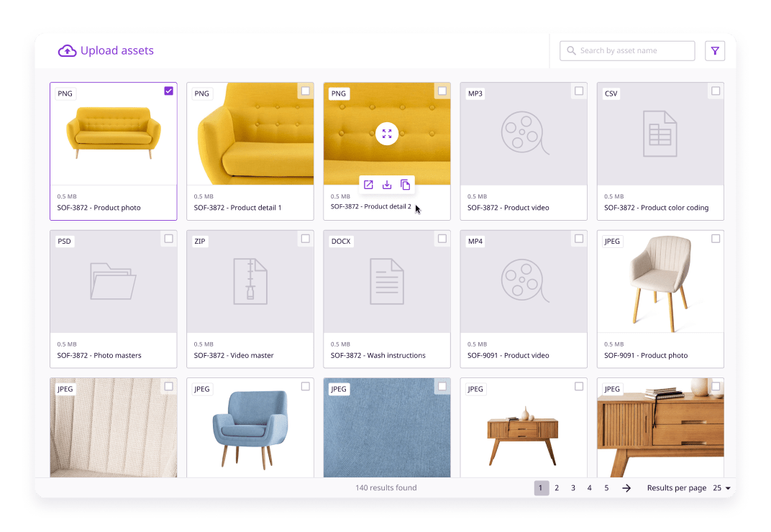Open the filter icon next to search
The width and height of the screenshot is (771, 532).
pyautogui.click(x=715, y=50)
